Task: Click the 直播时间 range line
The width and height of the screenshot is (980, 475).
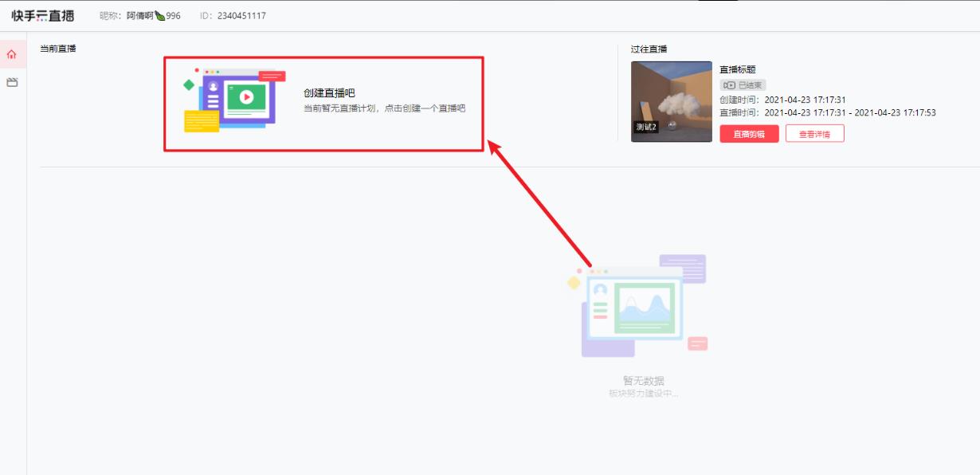Action: coord(828,112)
